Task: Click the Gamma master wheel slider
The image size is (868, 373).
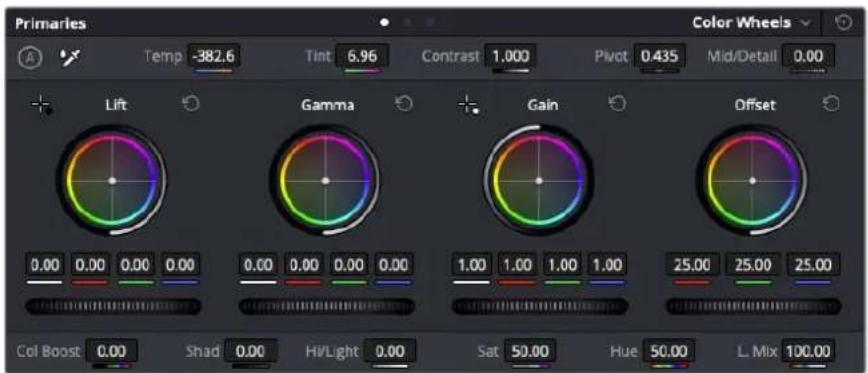Action: click(x=327, y=306)
